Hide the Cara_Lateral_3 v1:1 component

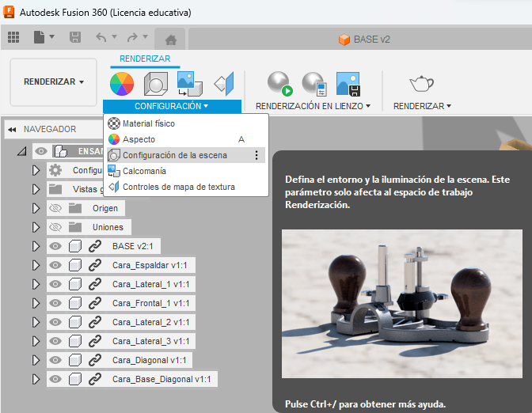coord(55,341)
